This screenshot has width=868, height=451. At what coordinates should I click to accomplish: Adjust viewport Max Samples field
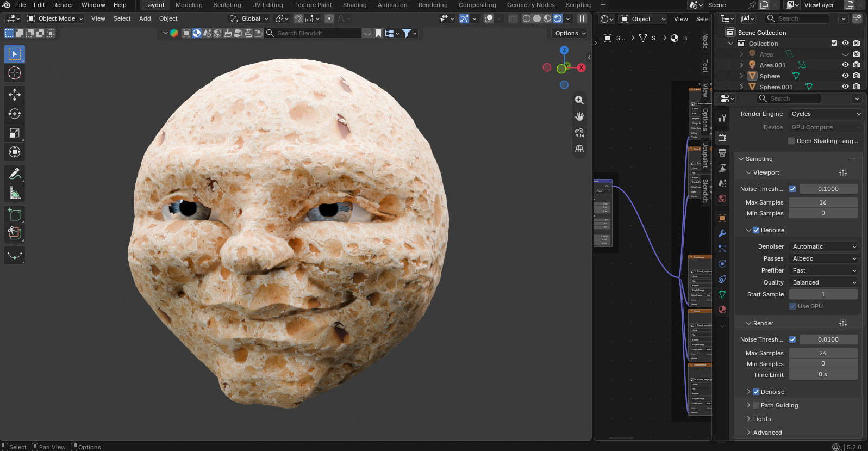823,202
